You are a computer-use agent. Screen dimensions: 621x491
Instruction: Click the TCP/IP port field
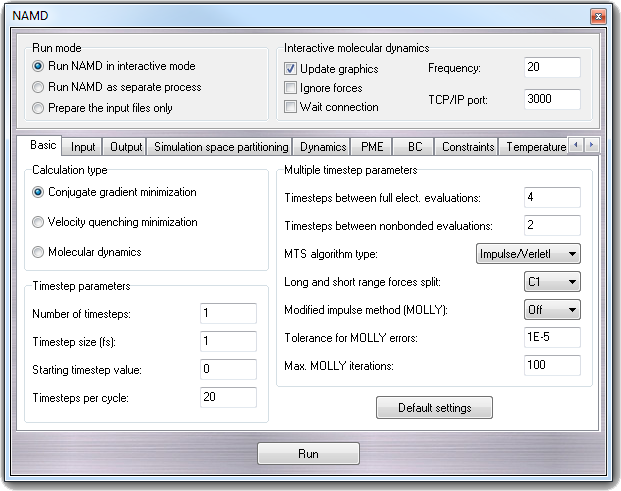point(552,99)
